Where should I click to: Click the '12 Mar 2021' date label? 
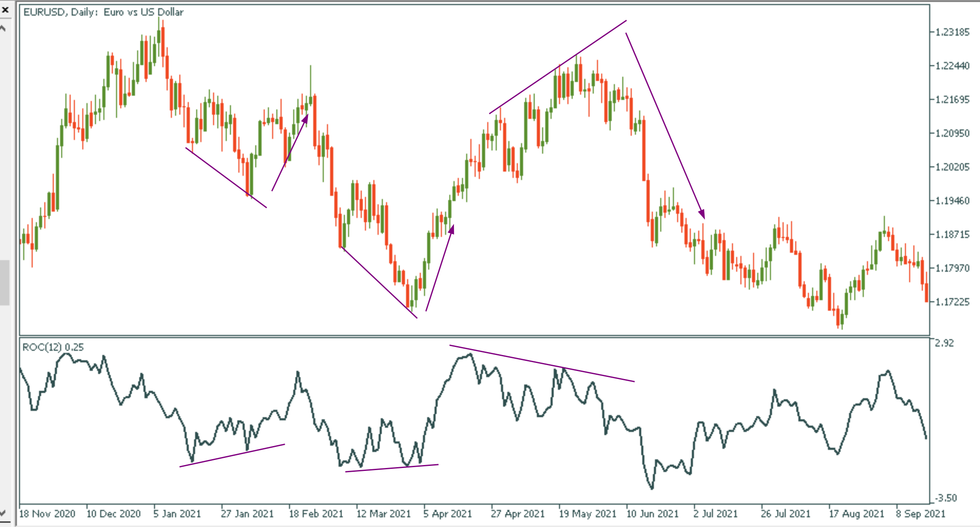click(383, 514)
